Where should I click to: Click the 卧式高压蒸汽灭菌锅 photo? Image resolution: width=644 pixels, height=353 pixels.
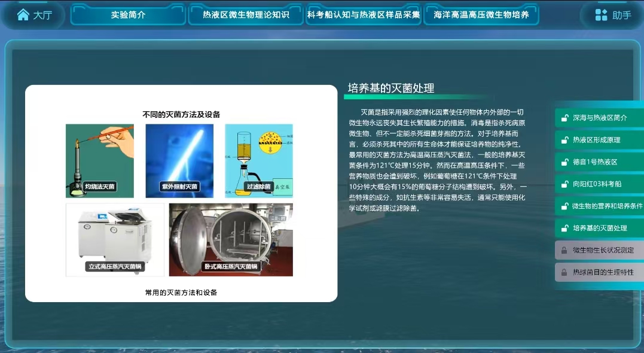tap(231, 239)
